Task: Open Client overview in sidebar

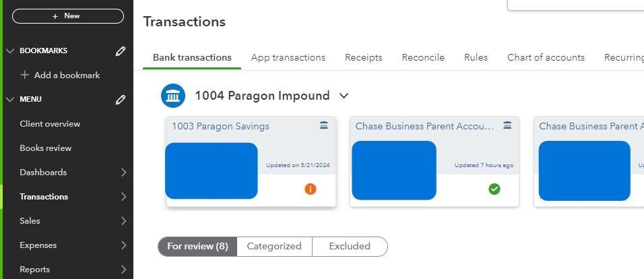Action: point(50,124)
